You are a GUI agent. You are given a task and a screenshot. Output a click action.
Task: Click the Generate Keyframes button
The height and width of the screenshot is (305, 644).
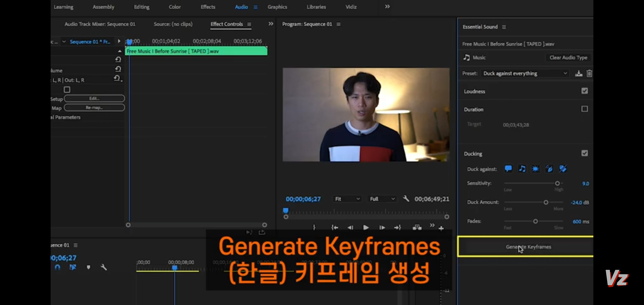(528, 247)
